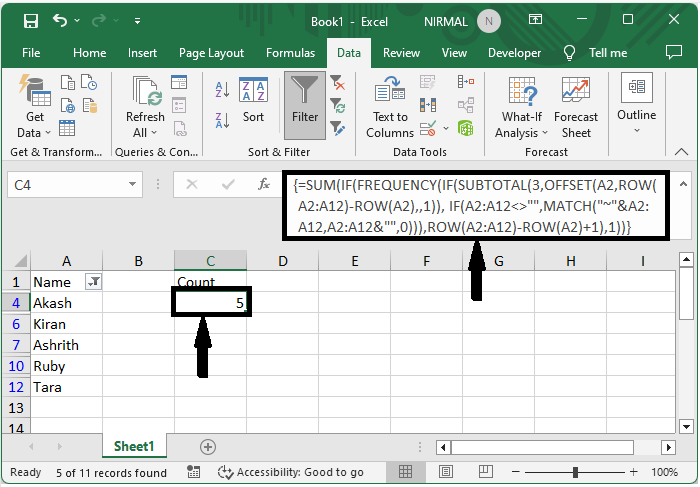Select cell A6 containing Kiran
The height and width of the screenshot is (487, 700).
(67, 324)
